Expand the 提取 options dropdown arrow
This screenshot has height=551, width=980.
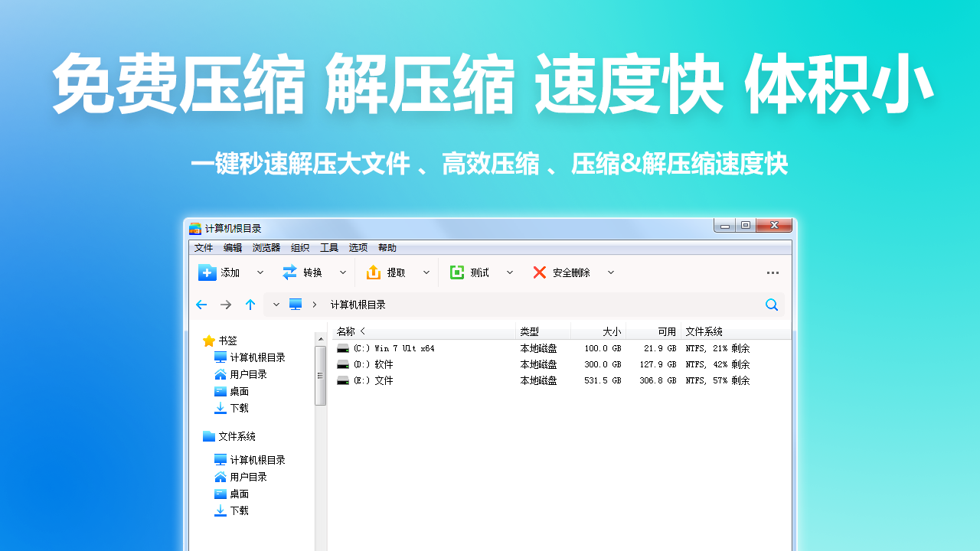coord(426,272)
